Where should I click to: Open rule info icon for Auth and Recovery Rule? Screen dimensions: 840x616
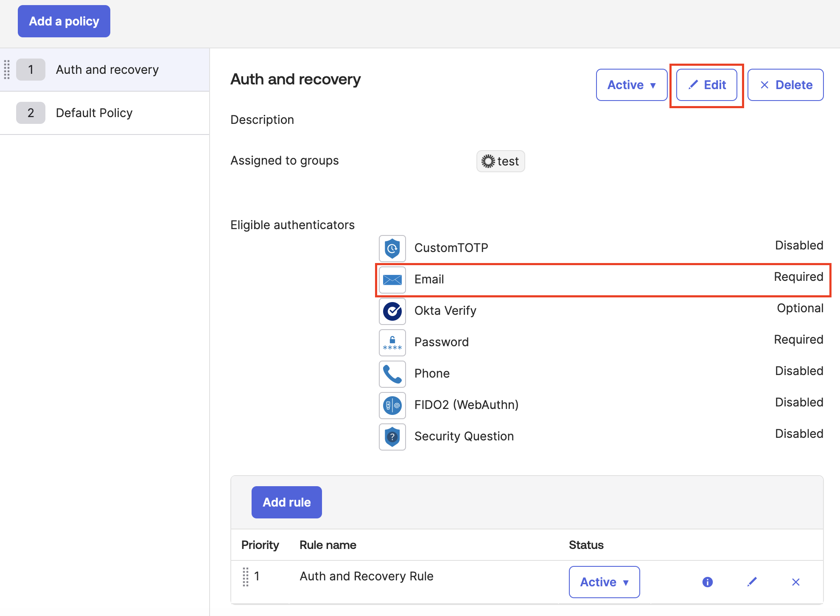tap(707, 582)
